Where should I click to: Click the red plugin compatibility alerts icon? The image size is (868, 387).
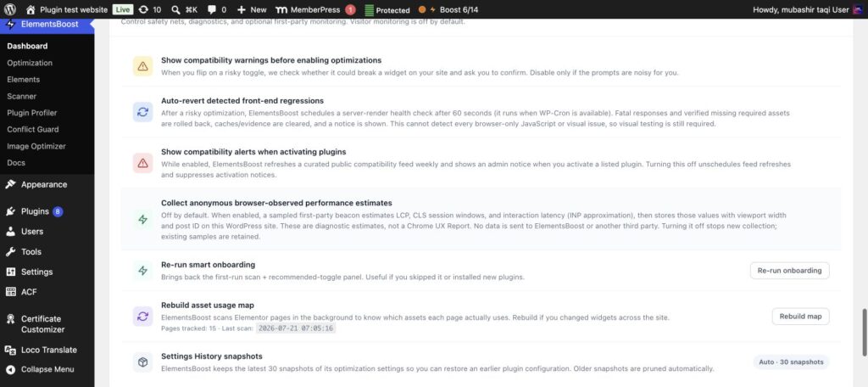tap(142, 163)
